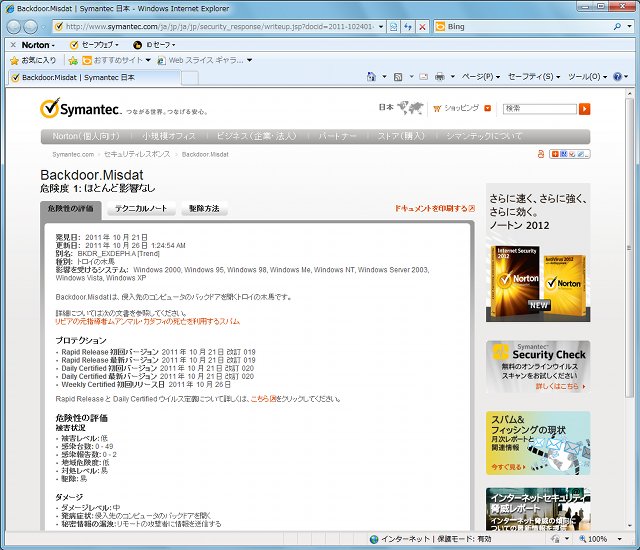
Task: Select the Backdoor.Misdat browser tab
Action: click(x=94, y=78)
